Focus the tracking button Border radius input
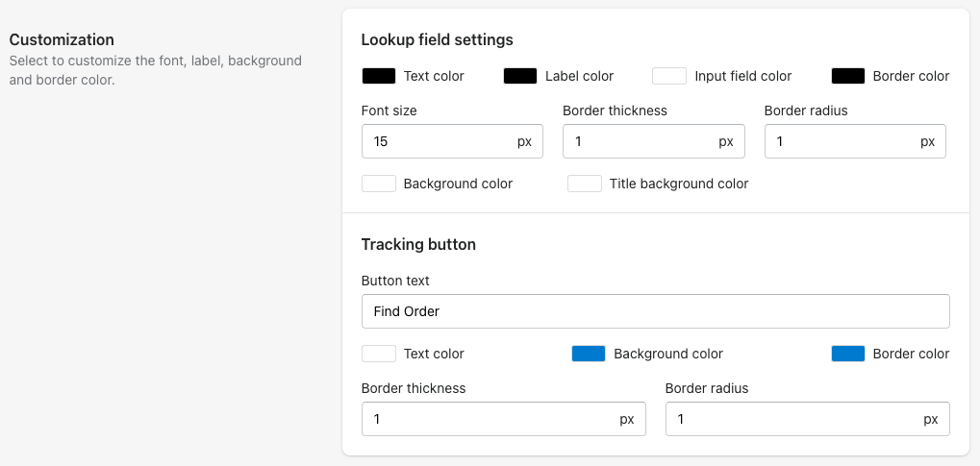This screenshot has height=466, width=980. click(808, 419)
